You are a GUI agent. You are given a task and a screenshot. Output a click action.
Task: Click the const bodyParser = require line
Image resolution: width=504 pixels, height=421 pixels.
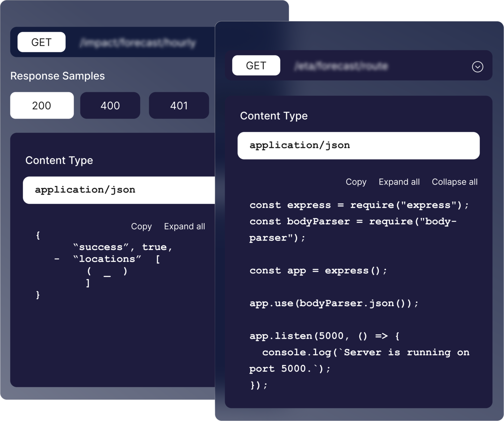[353, 221]
